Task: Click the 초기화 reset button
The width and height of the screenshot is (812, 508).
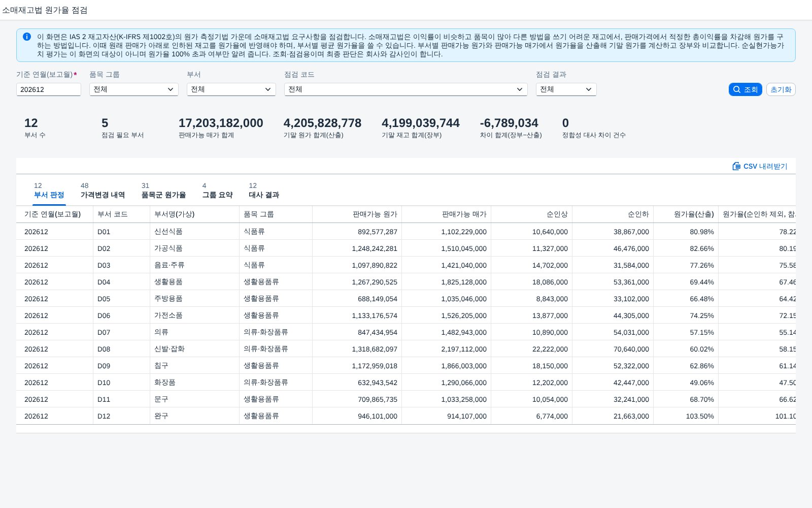Action: pos(781,89)
